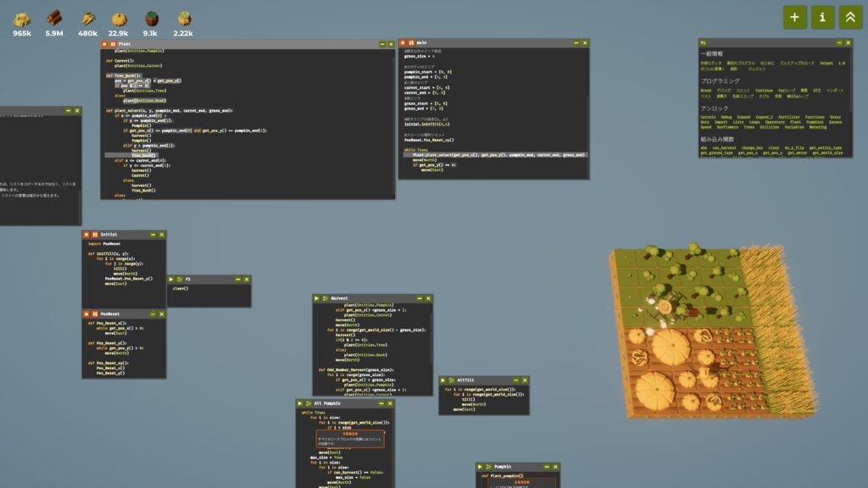Open the upgrades menu with the double-chevron button

point(850,16)
